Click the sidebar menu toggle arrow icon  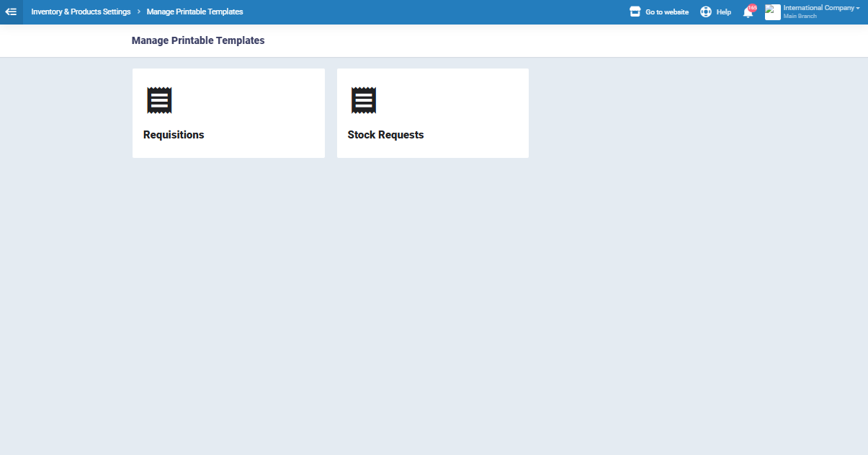click(x=11, y=12)
